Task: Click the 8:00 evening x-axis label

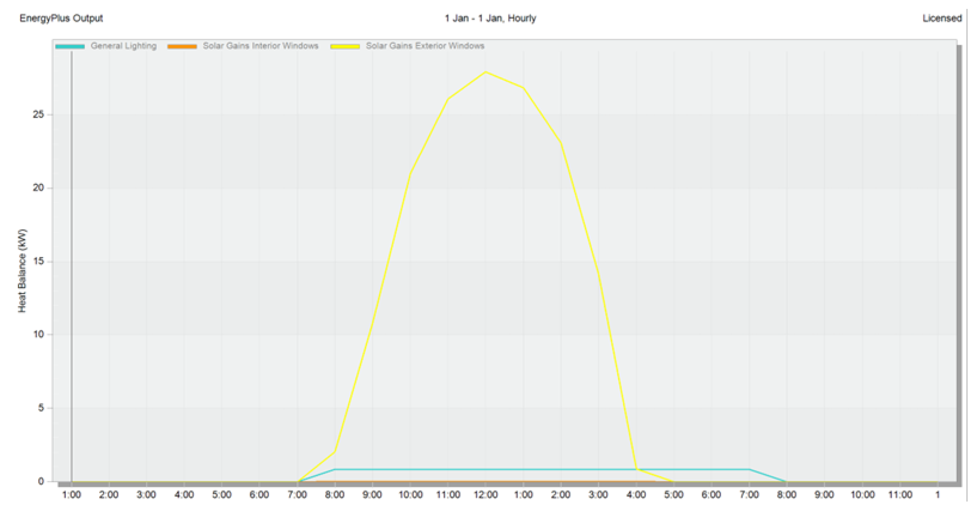Action: click(786, 494)
